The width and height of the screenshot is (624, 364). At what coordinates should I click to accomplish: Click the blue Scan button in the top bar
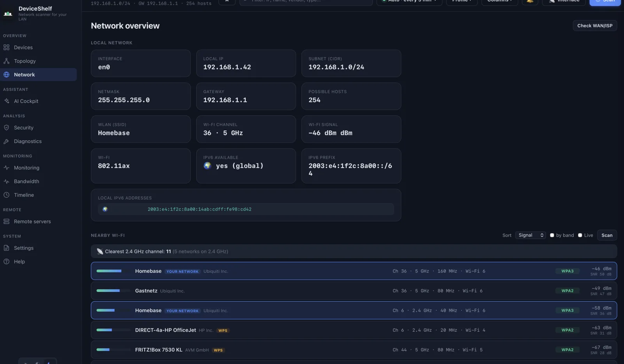605,2
